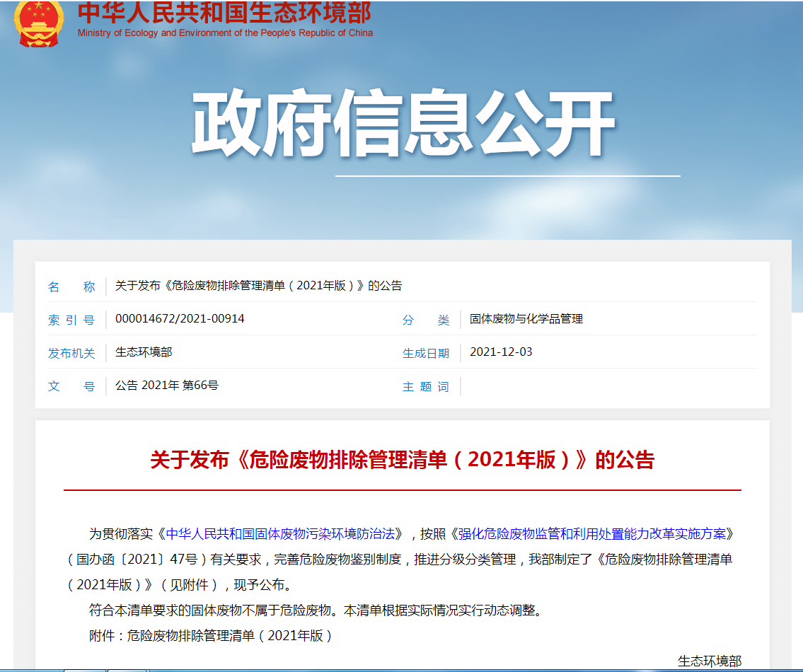
Task: Click the 生态环境部 signature below the text
Action: coord(709,661)
